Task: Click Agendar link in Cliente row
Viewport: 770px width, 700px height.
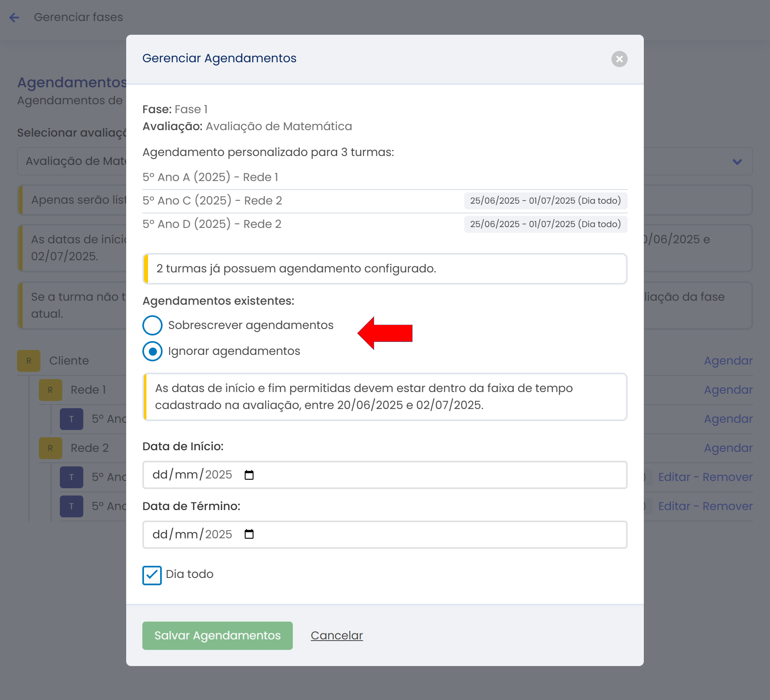Action: (x=728, y=361)
